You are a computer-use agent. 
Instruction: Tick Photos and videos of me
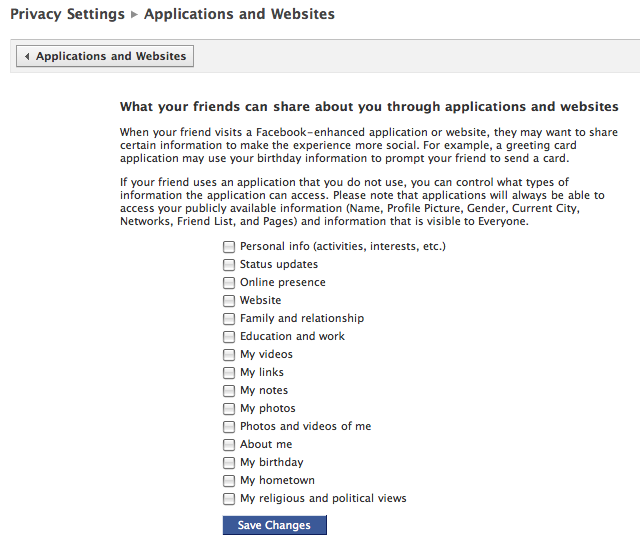click(x=229, y=427)
